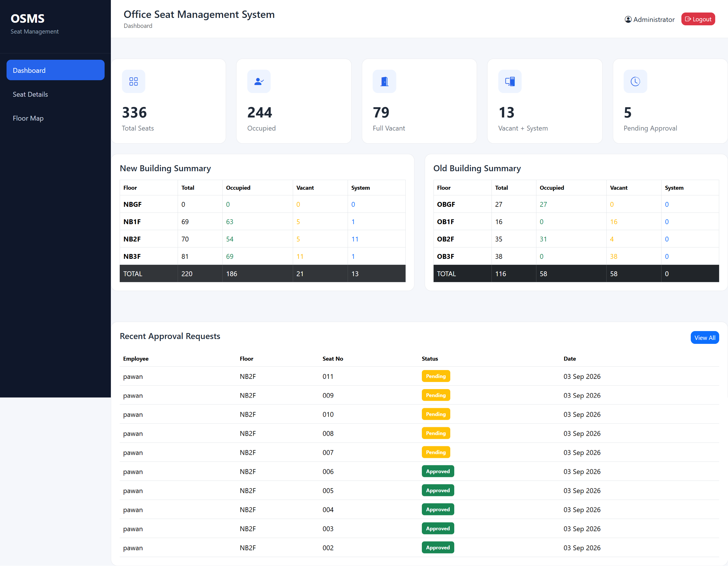The image size is (728, 566).
Task: Click the Full Vacant door icon
Action: point(384,81)
